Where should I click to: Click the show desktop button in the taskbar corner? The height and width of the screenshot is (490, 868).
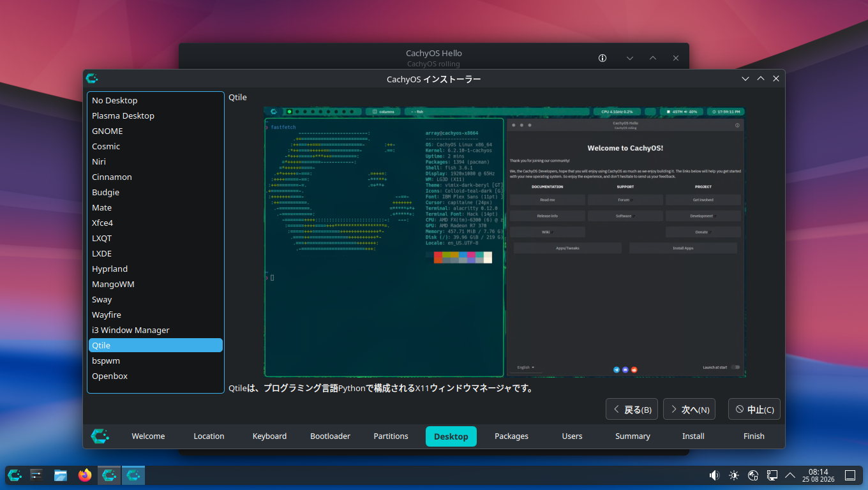click(x=850, y=475)
